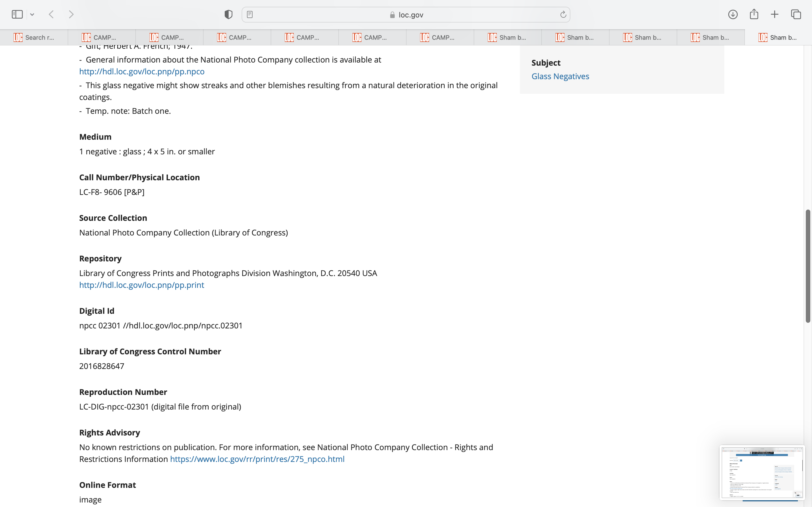Image resolution: width=812 pixels, height=507 pixels.
Task: Go forward with the forward arrow
Action: point(71,14)
